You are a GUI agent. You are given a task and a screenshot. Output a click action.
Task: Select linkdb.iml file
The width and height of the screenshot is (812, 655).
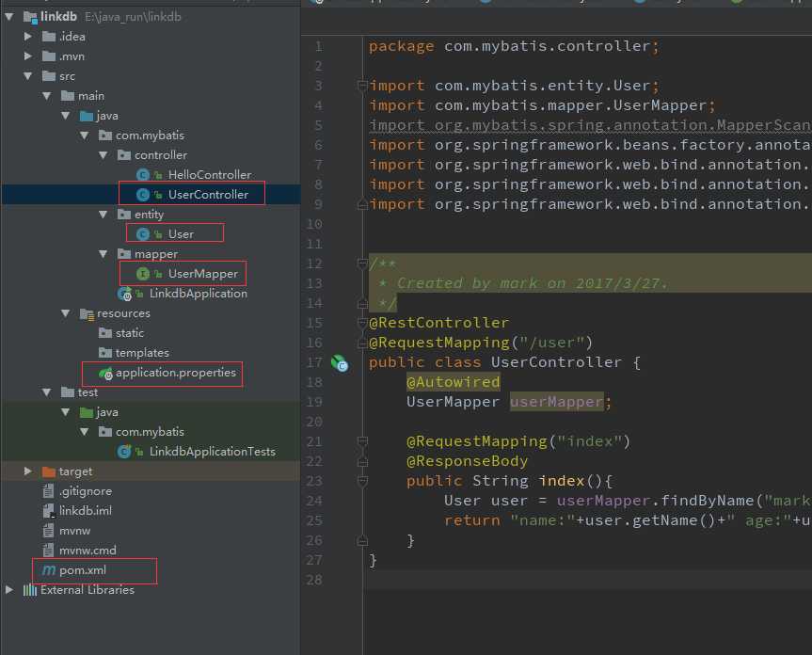pyautogui.click(x=86, y=510)
